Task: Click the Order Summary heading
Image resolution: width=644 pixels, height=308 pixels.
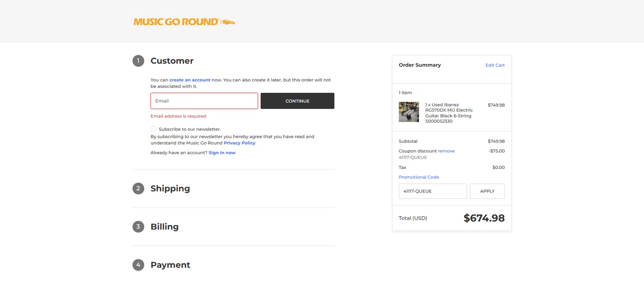Action: tap(419, 65)
